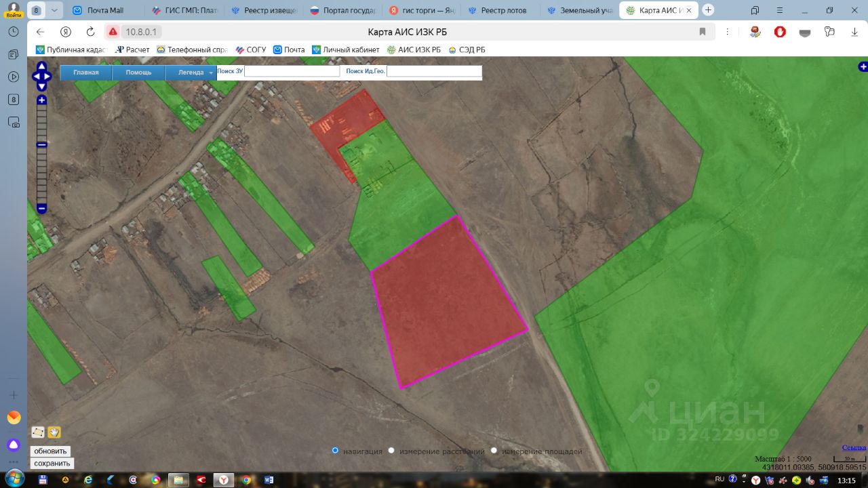Open the СОГУ bookmark

[x=251, y=49]
